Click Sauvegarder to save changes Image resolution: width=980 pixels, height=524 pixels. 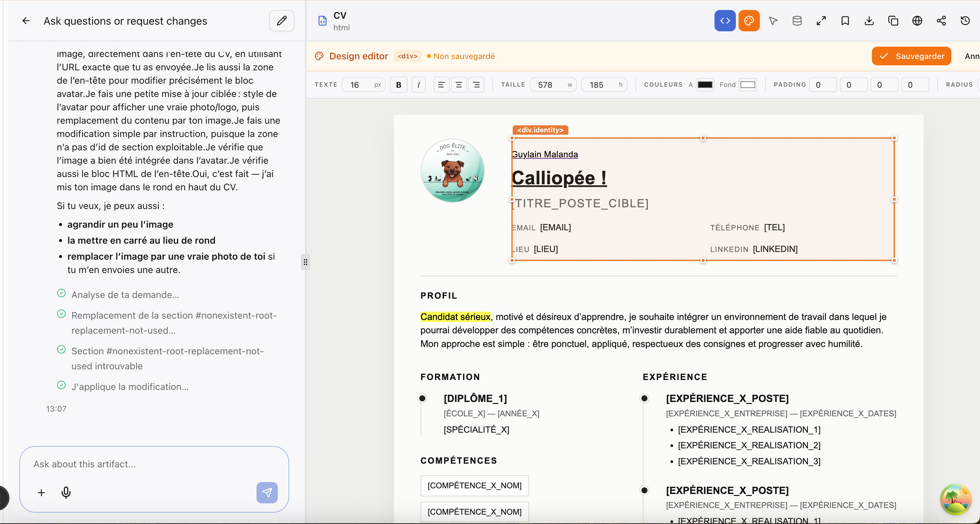[x=911, y=56]
